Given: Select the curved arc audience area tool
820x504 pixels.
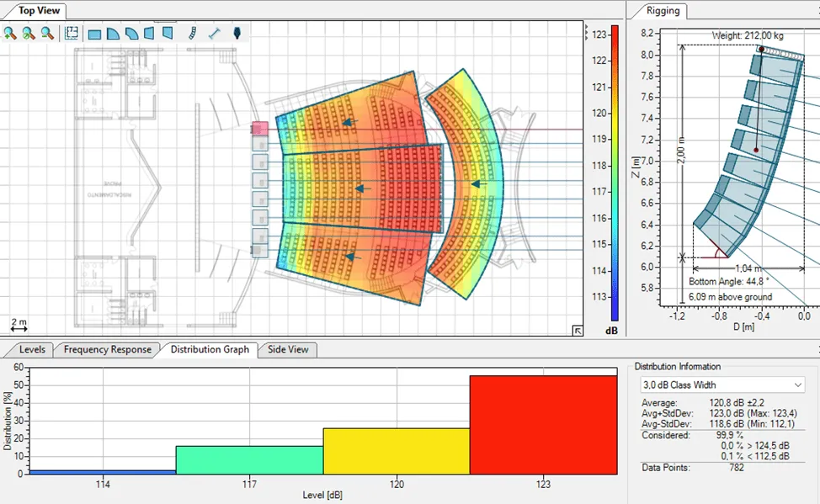Looking at the screenshot, I should 132,34.
